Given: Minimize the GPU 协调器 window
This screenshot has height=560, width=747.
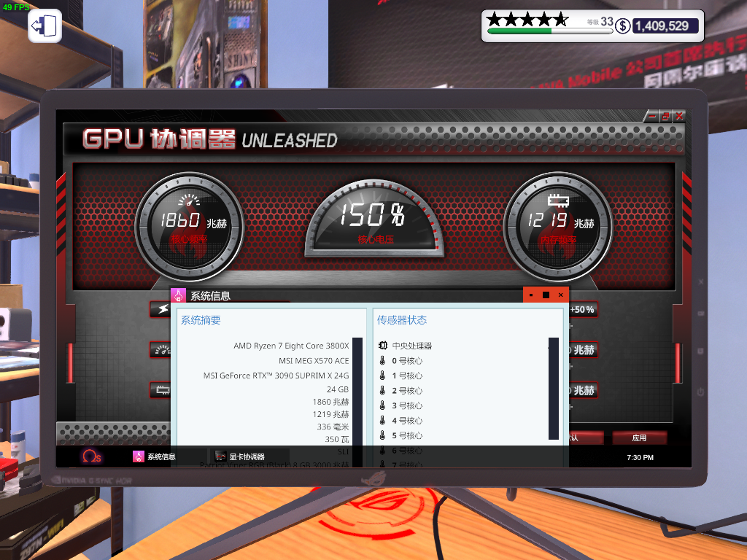Looking at the screenshot, I should click(652, 116).
